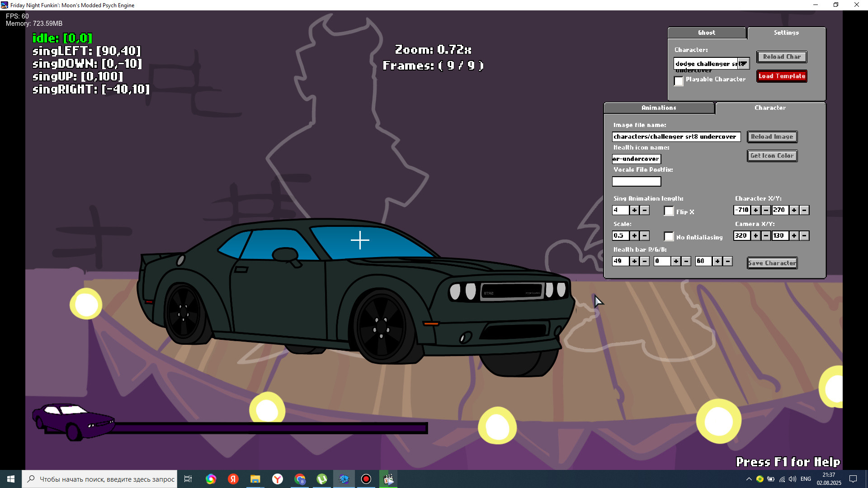Click the network icon in the system tray
Screen dimensions: 868x488
pyautogui.click(x=782, y=479)
